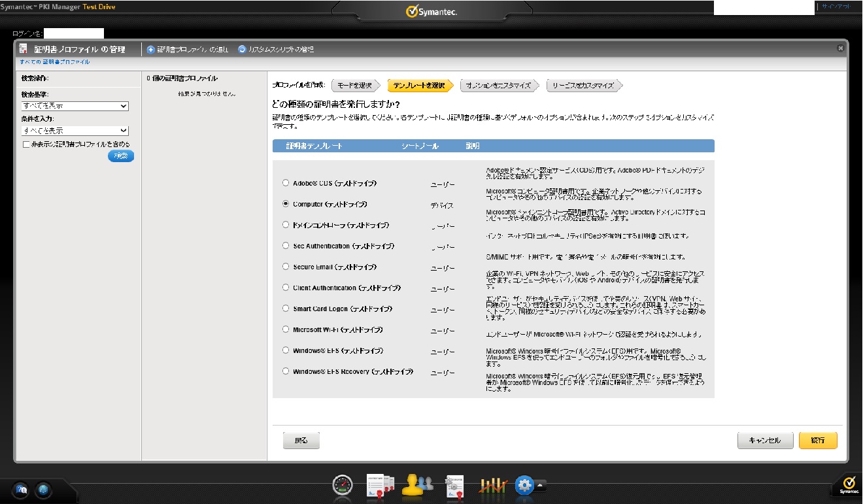This screenshot has width=863, height=504.
Task: Click the globe icon at bottom left
Action: click(43, 489)
